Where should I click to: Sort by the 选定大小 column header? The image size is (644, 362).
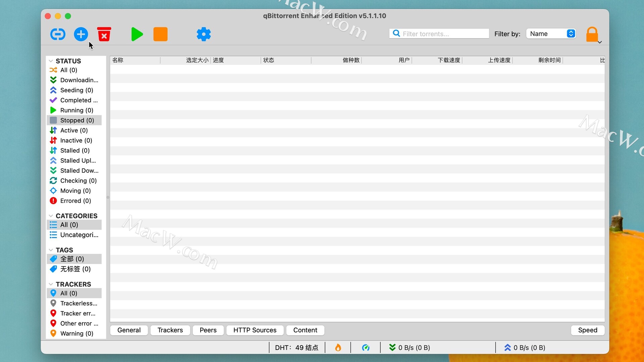coord(185,60)
